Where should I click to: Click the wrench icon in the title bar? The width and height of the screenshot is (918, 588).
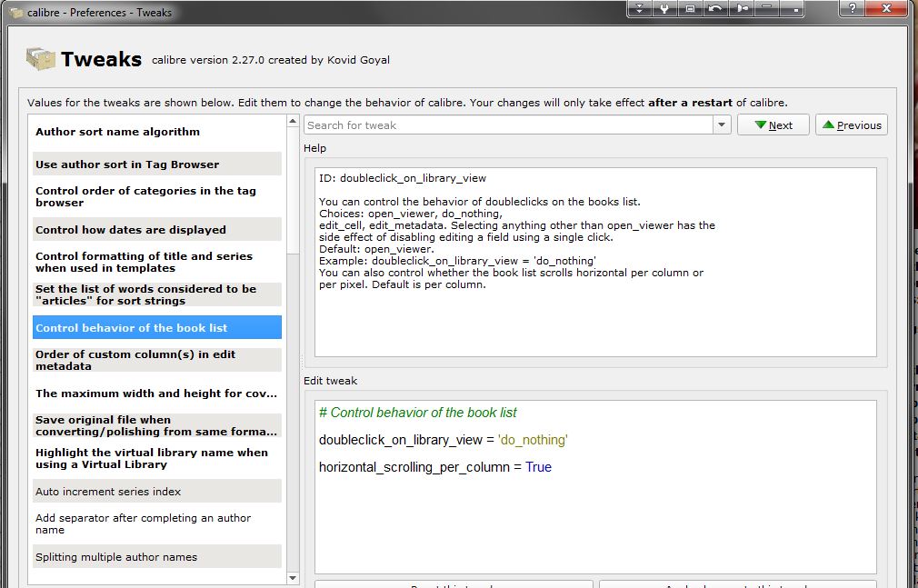665,9
